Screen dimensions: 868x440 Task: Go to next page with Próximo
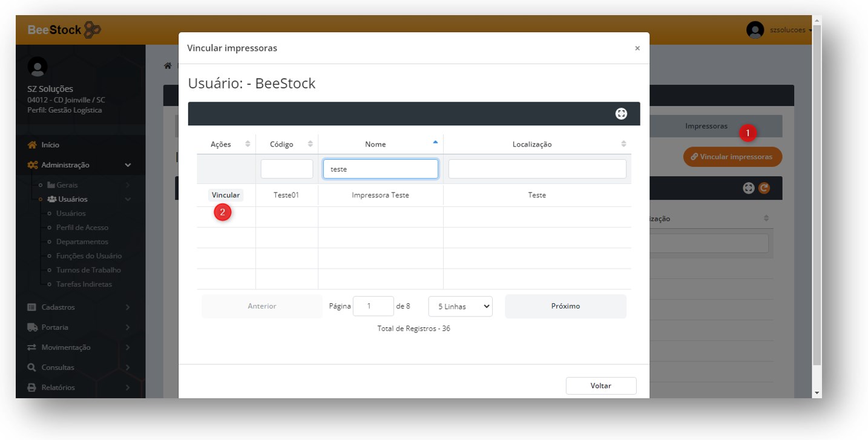click(565, 306)
